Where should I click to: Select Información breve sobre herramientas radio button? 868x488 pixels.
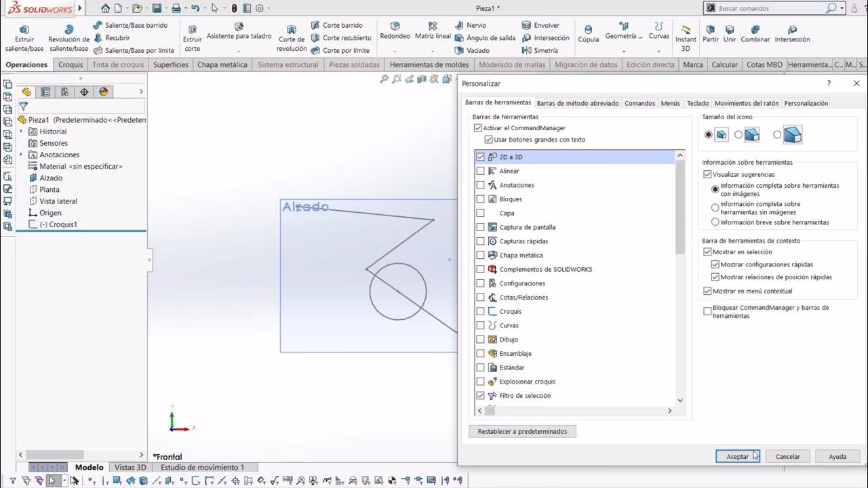click(x=715, y=222)
